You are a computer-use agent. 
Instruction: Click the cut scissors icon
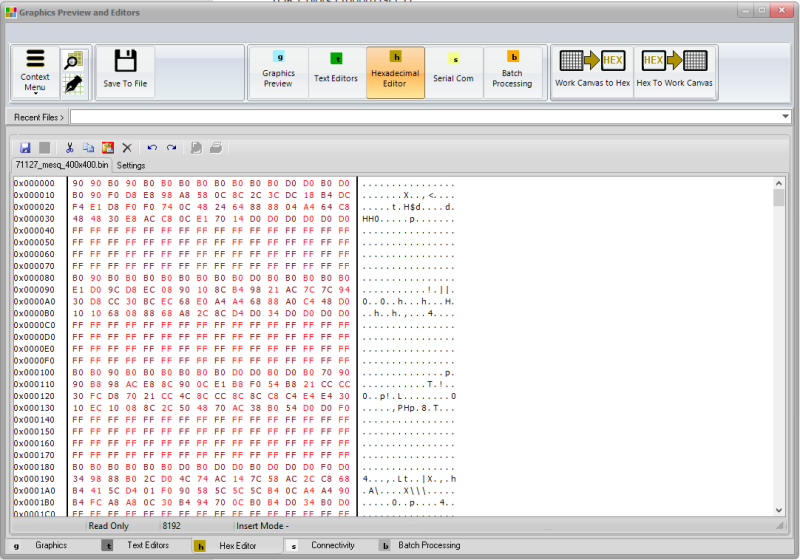(72, 147)
